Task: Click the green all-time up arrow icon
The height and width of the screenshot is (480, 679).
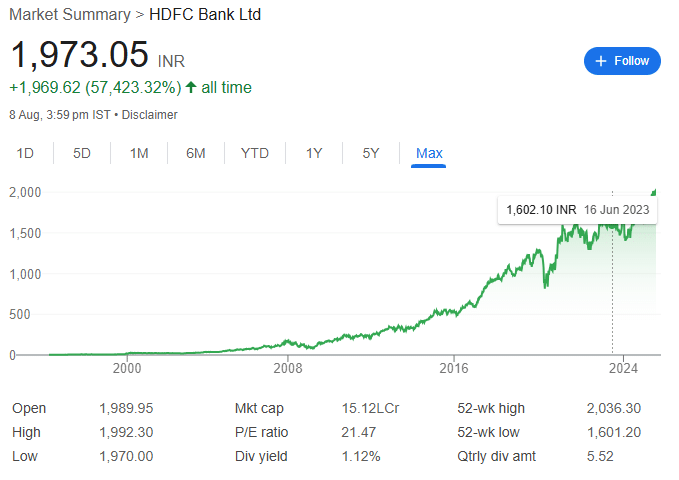Action: 191,87
